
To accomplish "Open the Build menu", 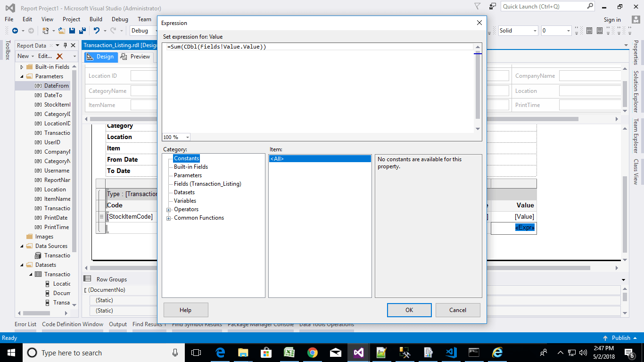I will [x=96, y=19].
